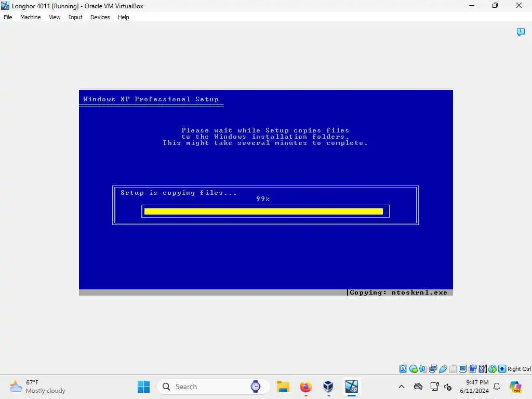Screen dimensions: 532x399
Task: Open the Devices menu
Action: (100, 17)
